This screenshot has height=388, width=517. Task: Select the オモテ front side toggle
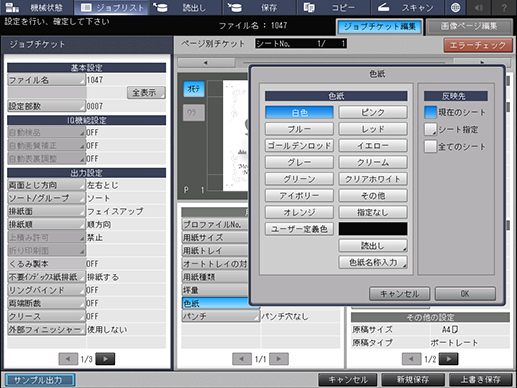(194, 89)
